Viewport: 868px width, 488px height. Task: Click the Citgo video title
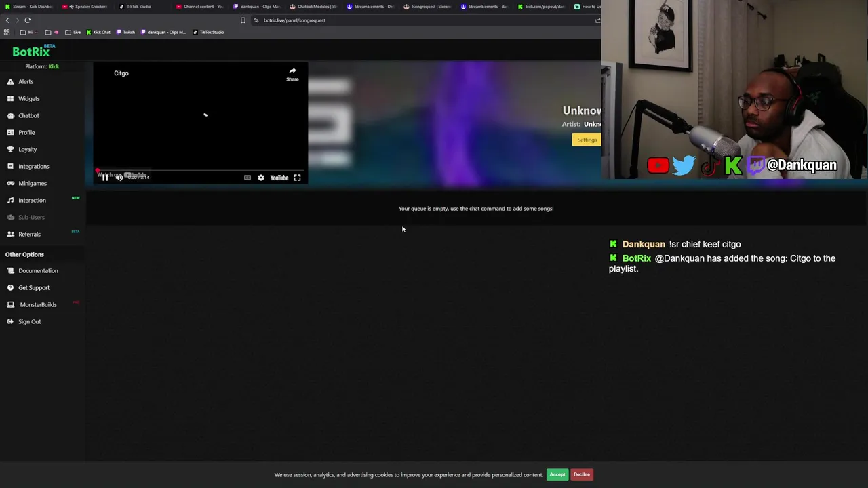[x=121, y=73]
